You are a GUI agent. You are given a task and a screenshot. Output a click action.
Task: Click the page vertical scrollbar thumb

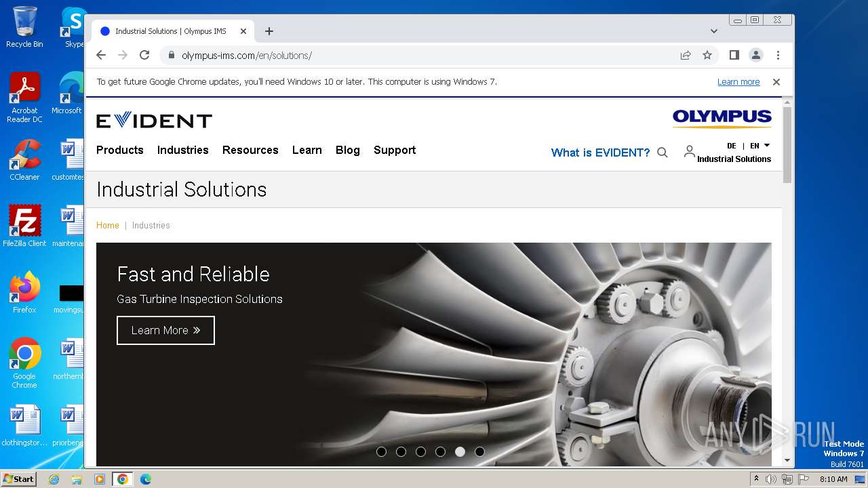(x=787, y=144)
